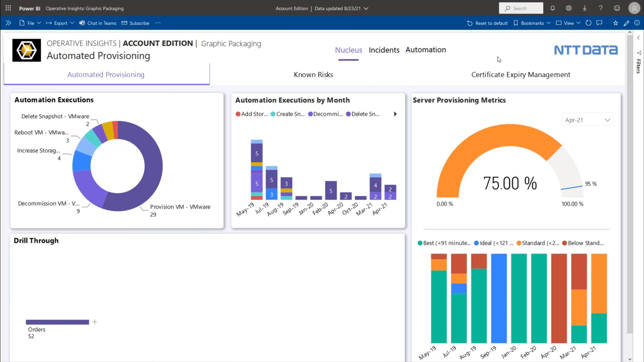Viewport: 644px width, 362px height.
Task: Open the comments speech bubble icon
Action: tap(599, 23)
